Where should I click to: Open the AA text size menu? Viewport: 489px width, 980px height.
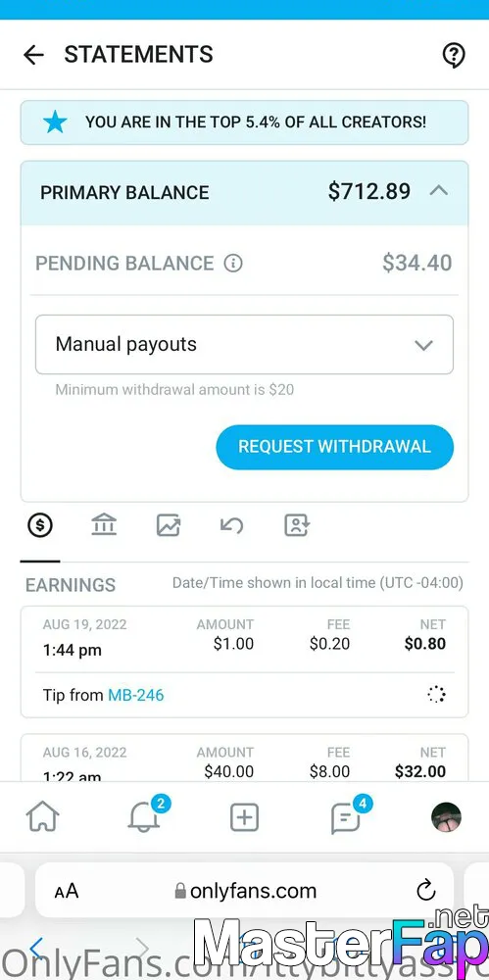pos(67,891)
